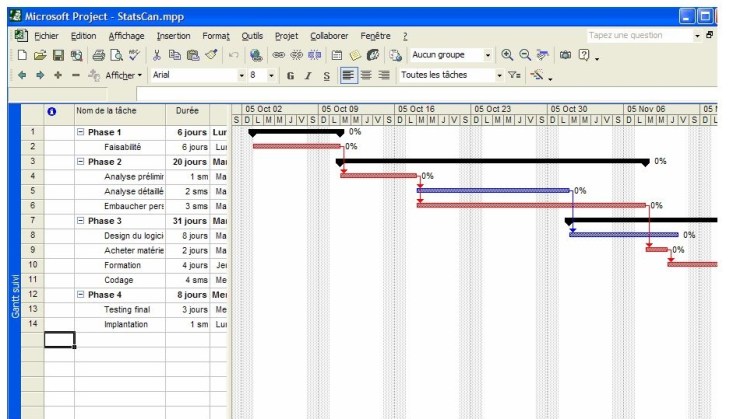Image resolution: width=740 pixels, height=419 pixels.
Task: Save the project with the floppy disk icon
Action: 58,55
